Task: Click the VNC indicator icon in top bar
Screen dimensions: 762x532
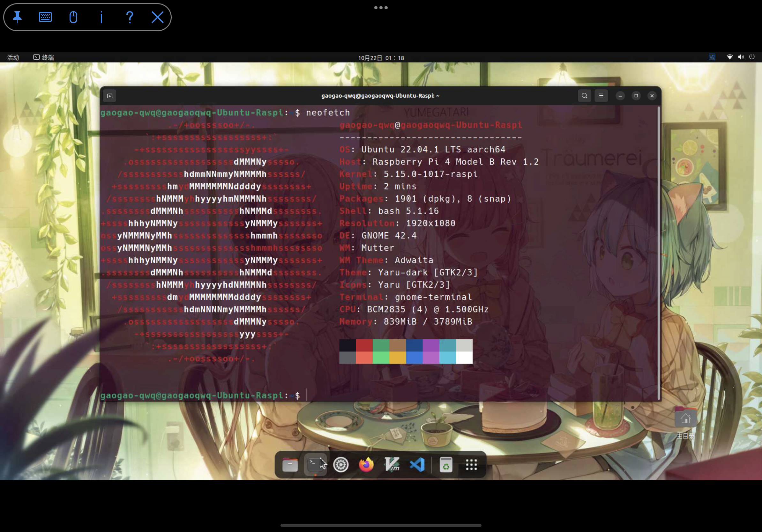Action: (x=712, y=57)
